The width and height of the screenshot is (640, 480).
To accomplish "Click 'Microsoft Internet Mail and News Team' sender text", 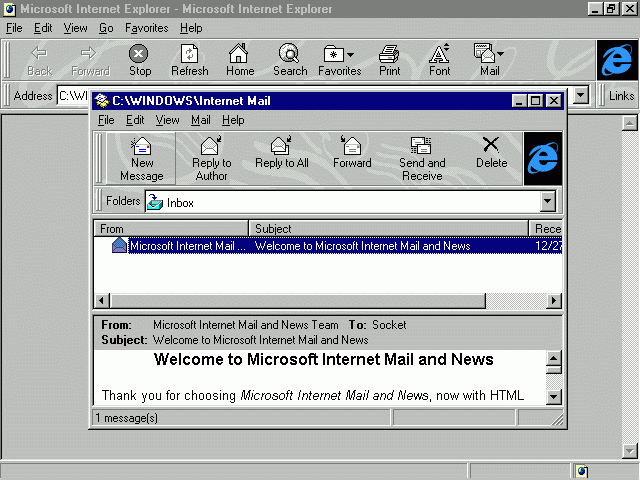I will coord(246,325).
